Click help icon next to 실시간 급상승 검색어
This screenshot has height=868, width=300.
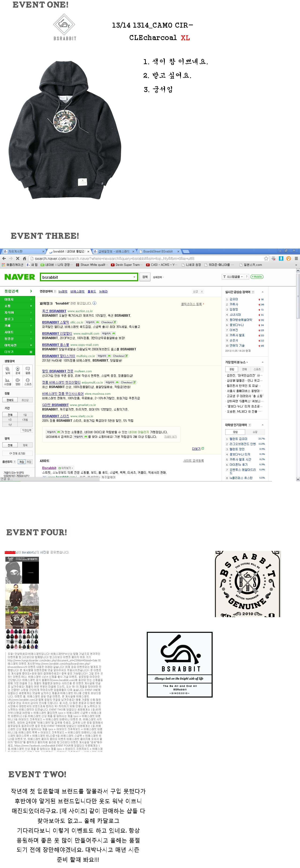pyautogui.click(x=253, y=292)
